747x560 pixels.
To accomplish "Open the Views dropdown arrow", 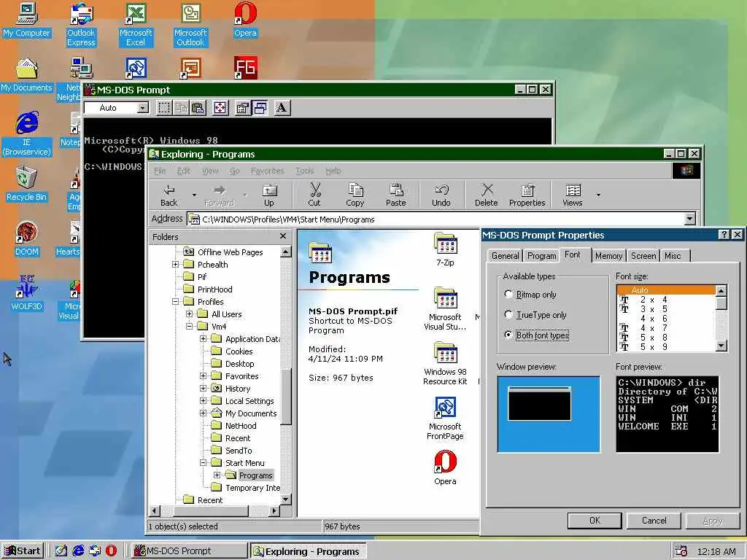I will pyautogui.click(x=598, y=195).
